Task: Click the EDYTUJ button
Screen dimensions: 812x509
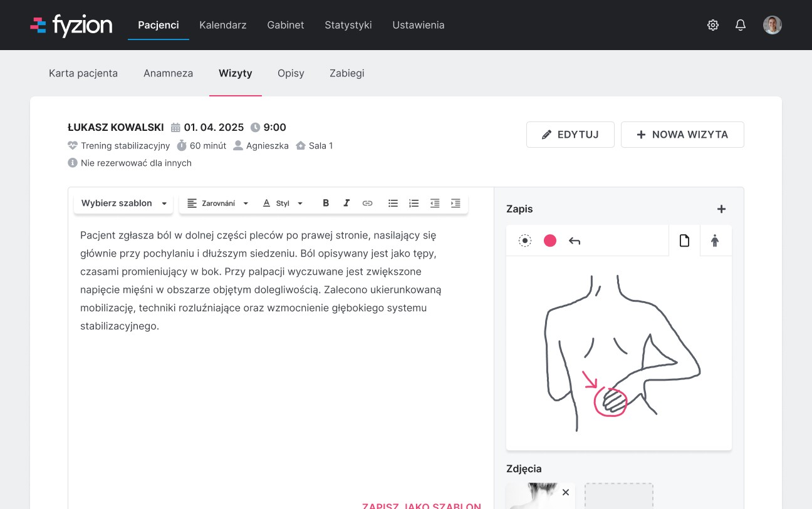Action: click(x=570, y=135)
